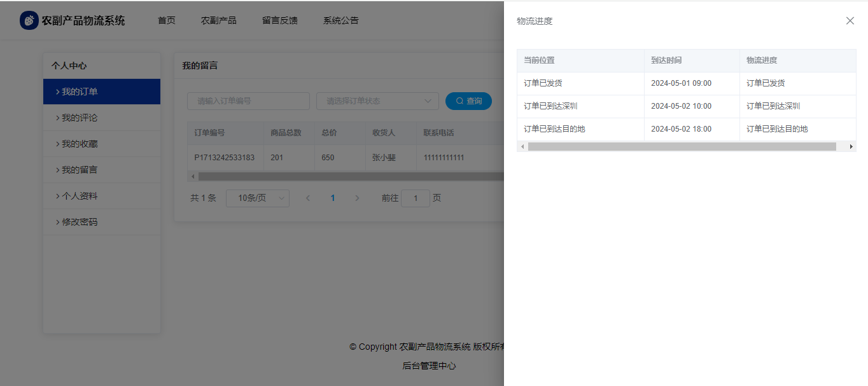Open 农副产品 in the top navigation

pos(219,20)
